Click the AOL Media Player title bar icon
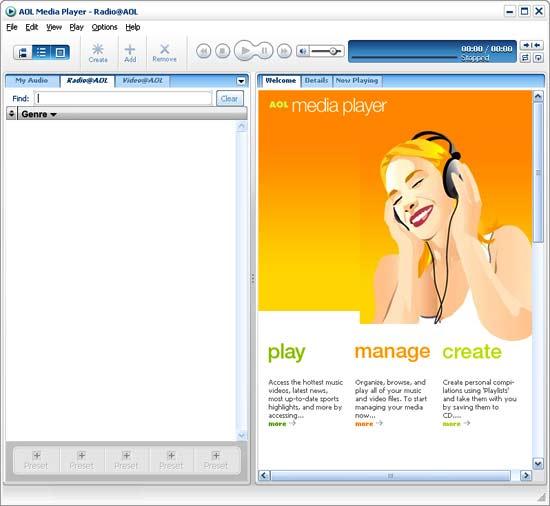The image size is (550, 506). tap(11, 12)
